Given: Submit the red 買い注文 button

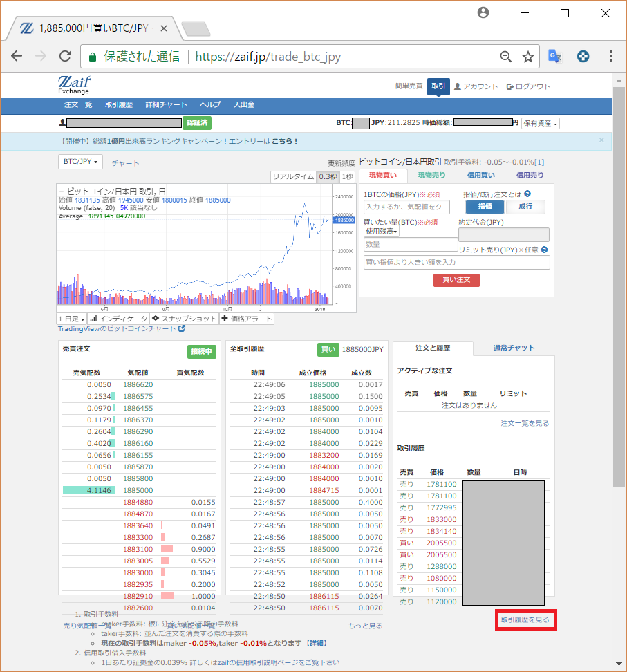Looking at the screenshot, I should [456, 280].
